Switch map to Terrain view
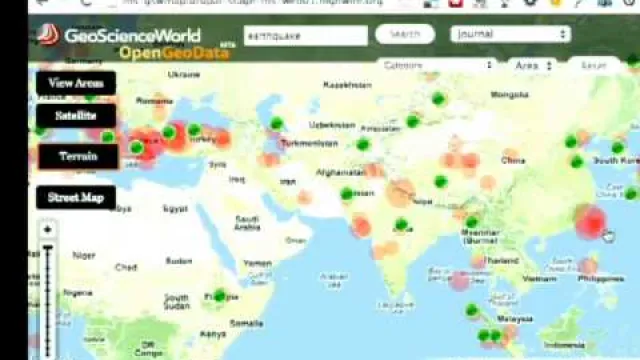Viewport: 640px width, 360px height. 78,156
